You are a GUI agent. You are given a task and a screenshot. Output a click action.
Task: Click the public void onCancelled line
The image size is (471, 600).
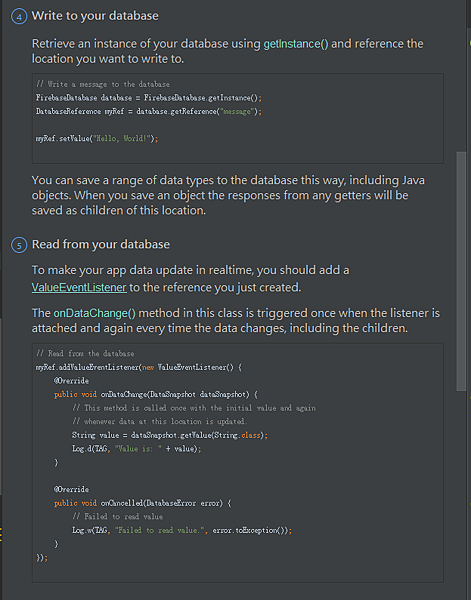142,503
